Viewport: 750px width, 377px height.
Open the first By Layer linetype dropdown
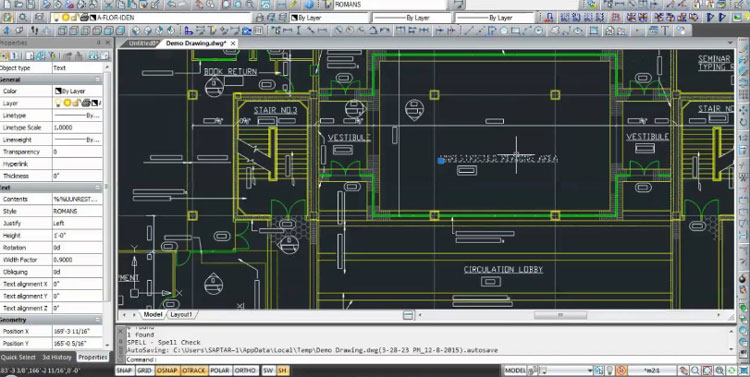[x=411, y=18]
